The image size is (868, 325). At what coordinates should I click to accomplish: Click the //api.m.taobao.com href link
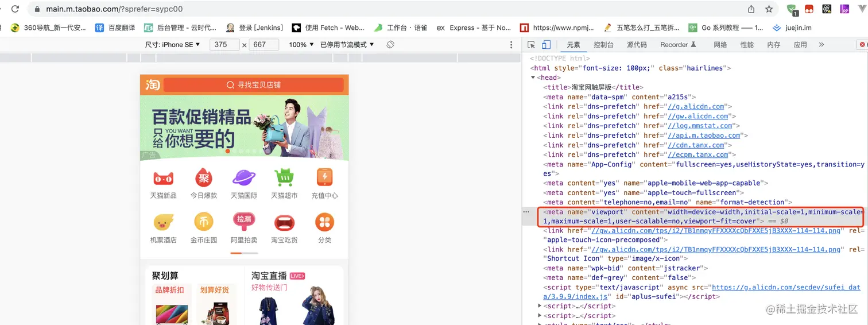click(x=704, y=136)
